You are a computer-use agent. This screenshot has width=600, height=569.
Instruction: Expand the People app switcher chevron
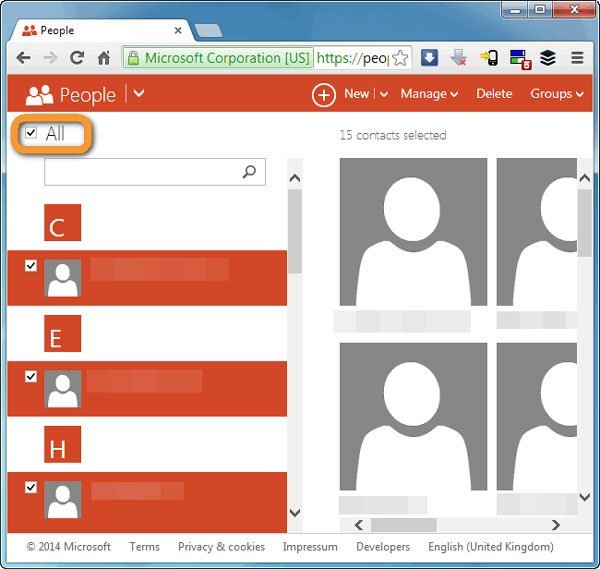[x=139, y=94]
